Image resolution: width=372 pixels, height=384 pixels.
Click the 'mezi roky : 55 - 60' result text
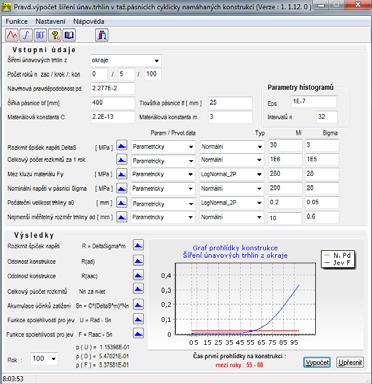tap(239, 365)
